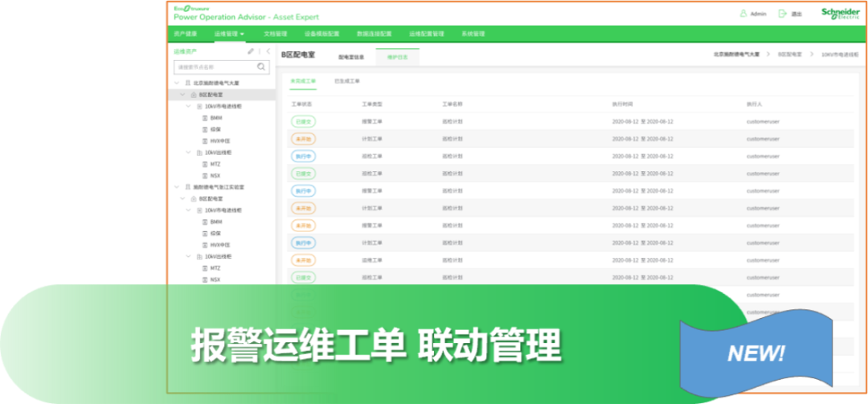Click the 未开始 badge in the 运维工单 row
This screenshot has height=404, width=868.
(x=303, y=260)
